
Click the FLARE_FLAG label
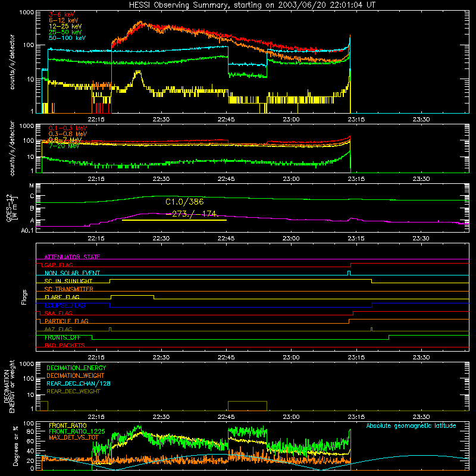[62, 297]
